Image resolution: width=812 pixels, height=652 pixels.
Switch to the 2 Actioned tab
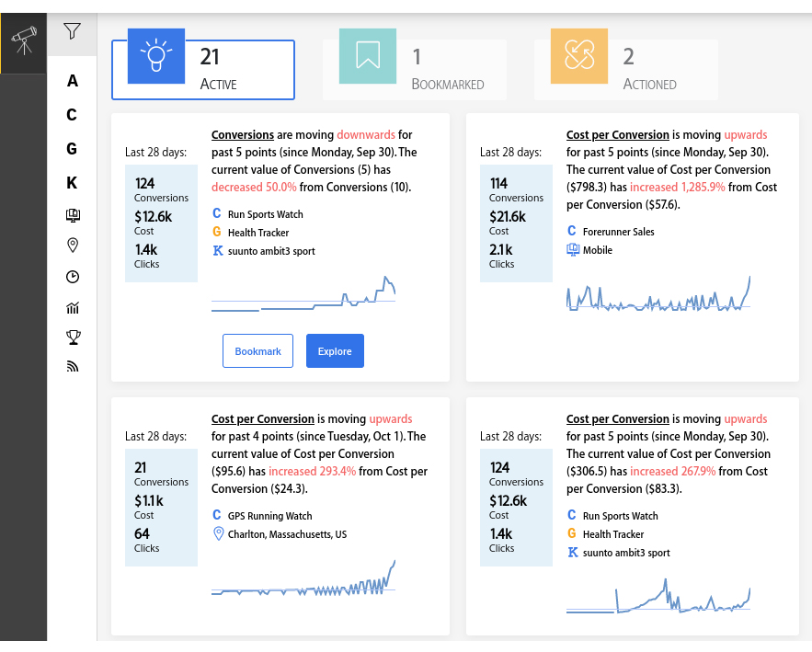click(625, 69)
